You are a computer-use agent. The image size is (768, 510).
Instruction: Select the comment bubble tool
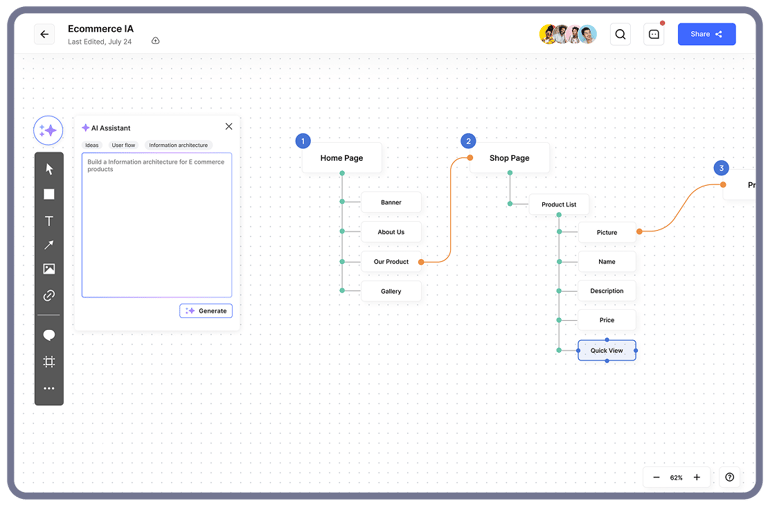coord(49,336)
